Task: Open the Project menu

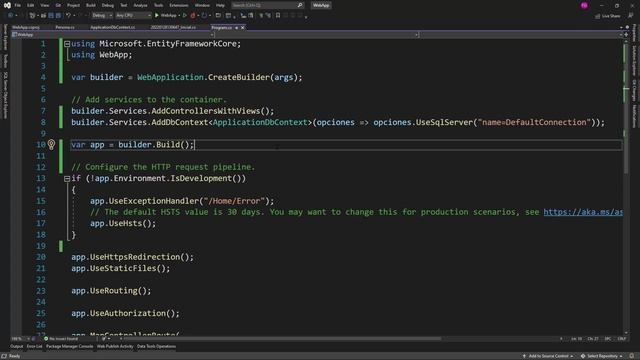Action: click(x=73, y=5)
